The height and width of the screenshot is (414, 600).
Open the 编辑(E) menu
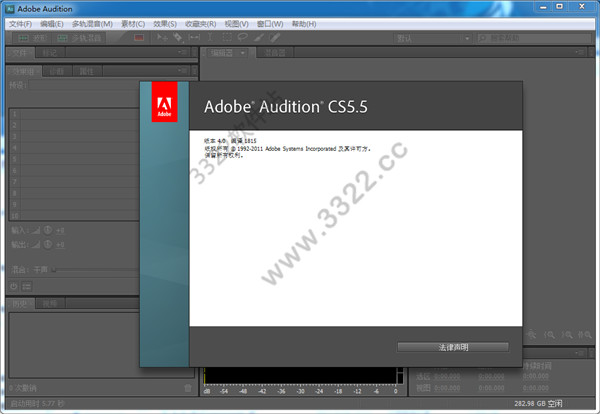pos(52,24)
